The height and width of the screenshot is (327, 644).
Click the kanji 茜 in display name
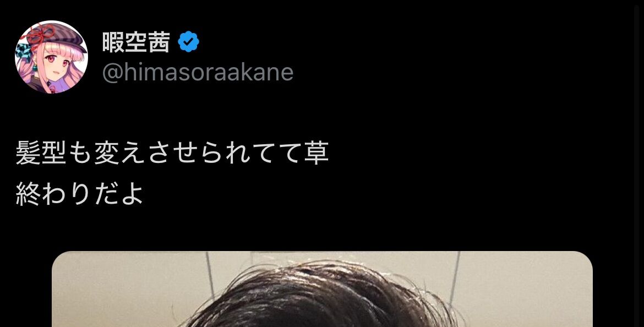pyautogui.click(x=159, y=42)
